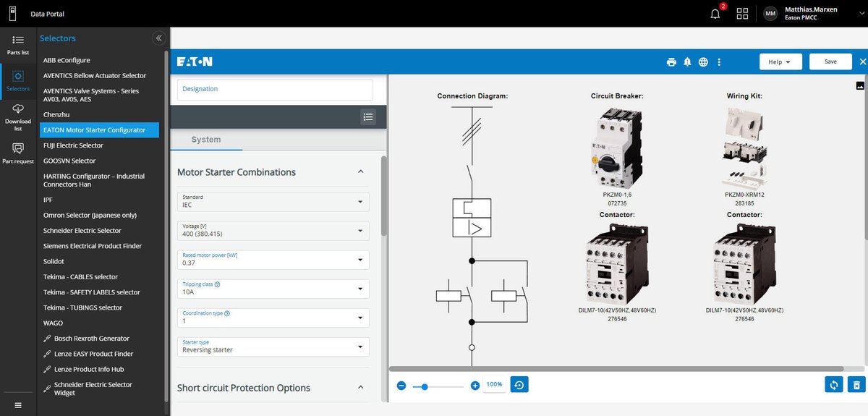Close the Eaton configurator with X
868x416 pixels.
click(x=862, y=62)
